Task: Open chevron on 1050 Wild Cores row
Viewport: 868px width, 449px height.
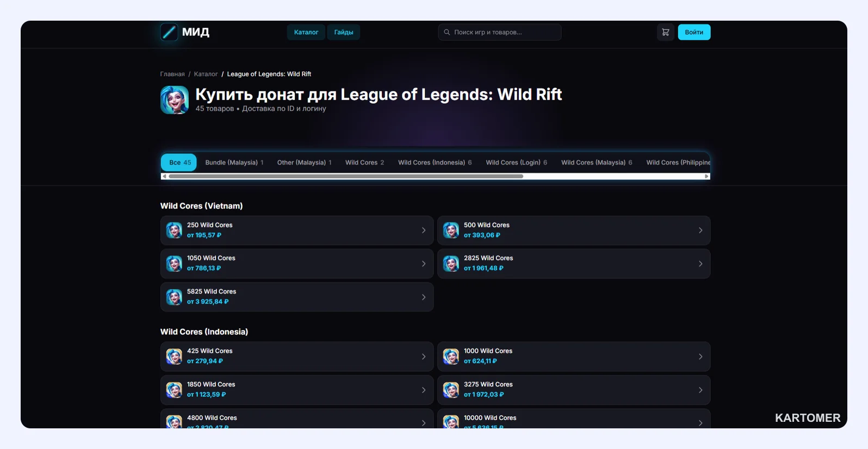Action: click(x=424, y=264)
